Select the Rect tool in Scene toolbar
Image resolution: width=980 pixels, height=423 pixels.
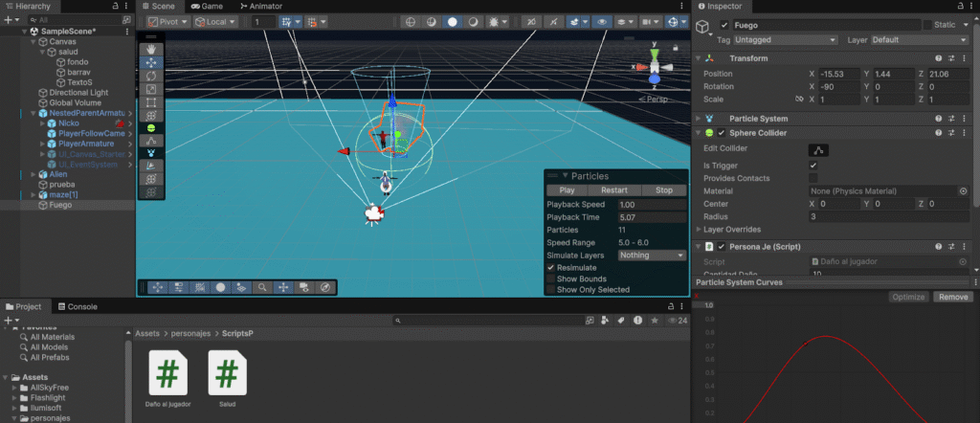[151, 101]
